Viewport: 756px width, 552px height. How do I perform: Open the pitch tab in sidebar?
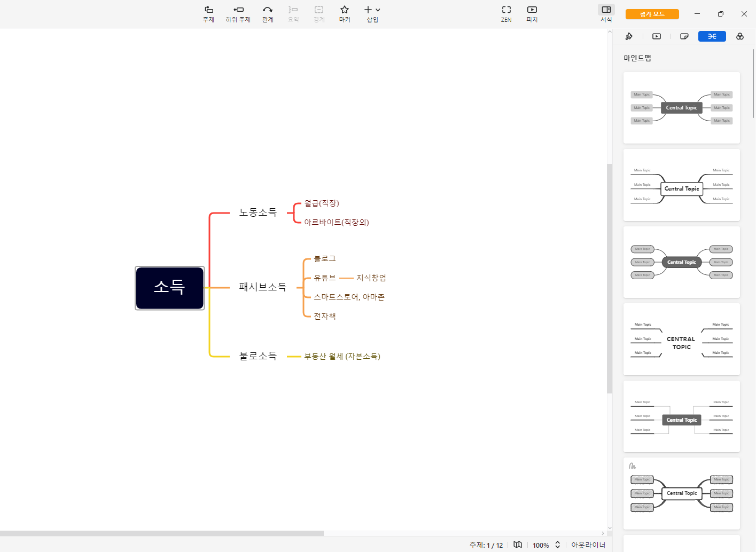tap(657, 36)
